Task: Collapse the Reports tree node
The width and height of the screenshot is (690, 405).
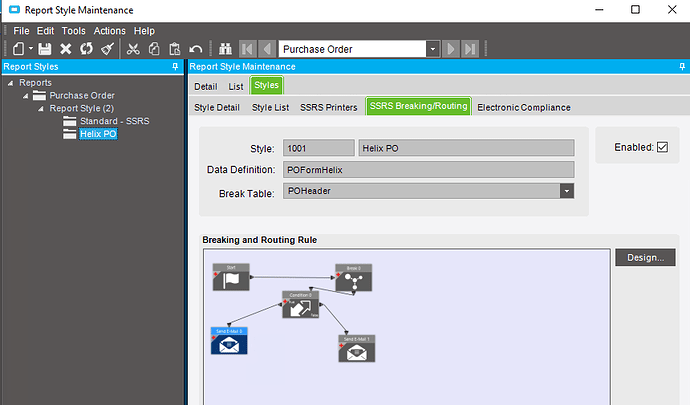Action: 11,83
